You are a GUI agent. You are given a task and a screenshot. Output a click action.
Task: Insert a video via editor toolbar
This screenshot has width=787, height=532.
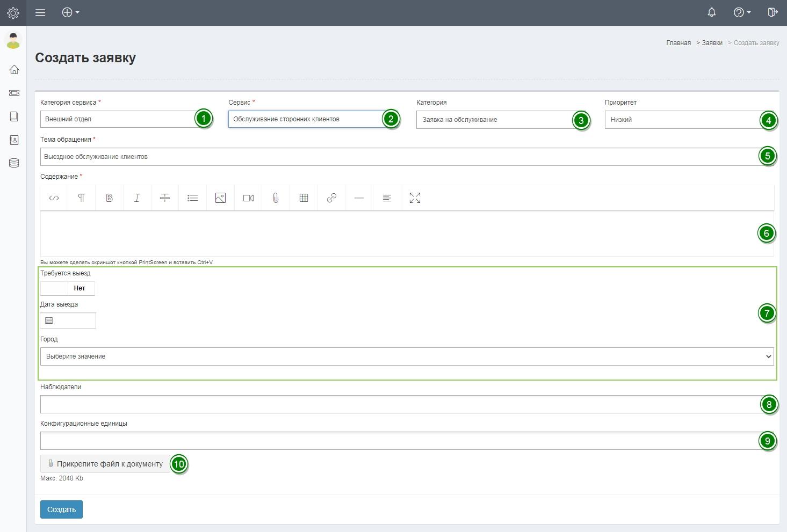tap(248, 198)
